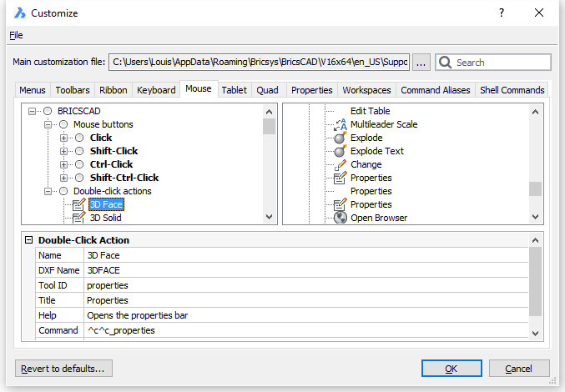Click Revert to defaults button

point(63,369)
